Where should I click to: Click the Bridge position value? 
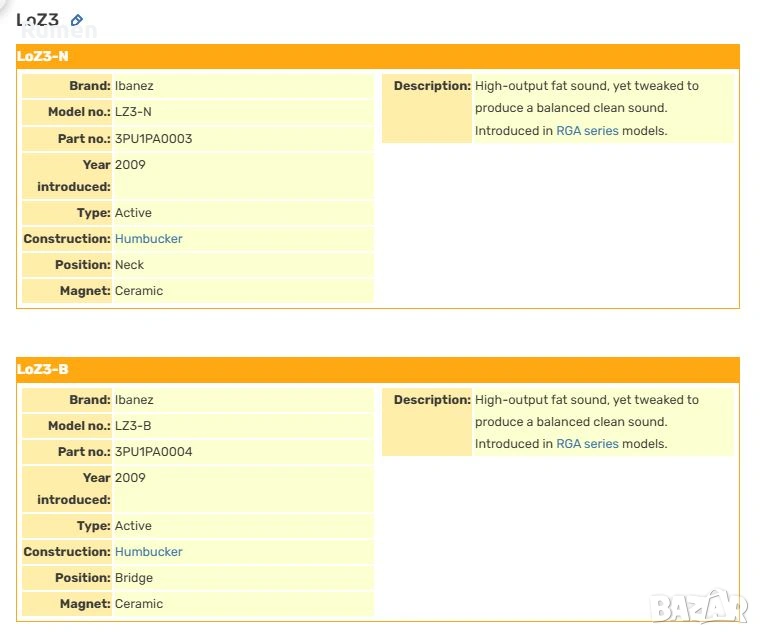[x=134, y=578]
